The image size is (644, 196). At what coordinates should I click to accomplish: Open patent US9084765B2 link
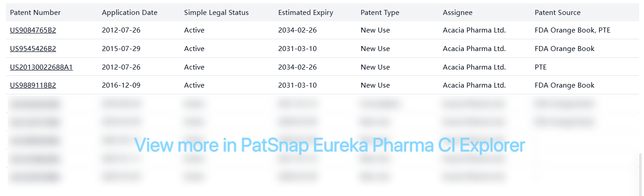[x=33, y=30]
